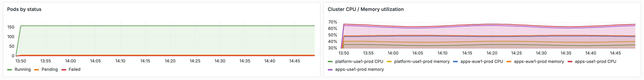Click blue swatch for apps-euw1-prod CPU

pos(455,62)
